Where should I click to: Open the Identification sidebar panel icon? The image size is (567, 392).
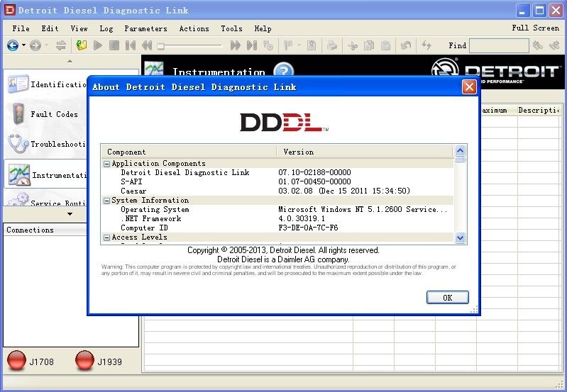click(17, 84)
